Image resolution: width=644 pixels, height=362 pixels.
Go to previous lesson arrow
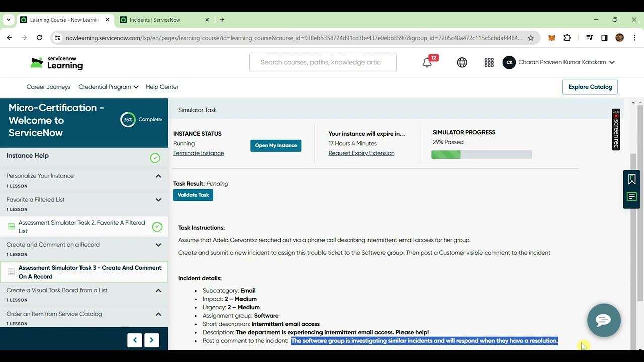coord(135,340)
